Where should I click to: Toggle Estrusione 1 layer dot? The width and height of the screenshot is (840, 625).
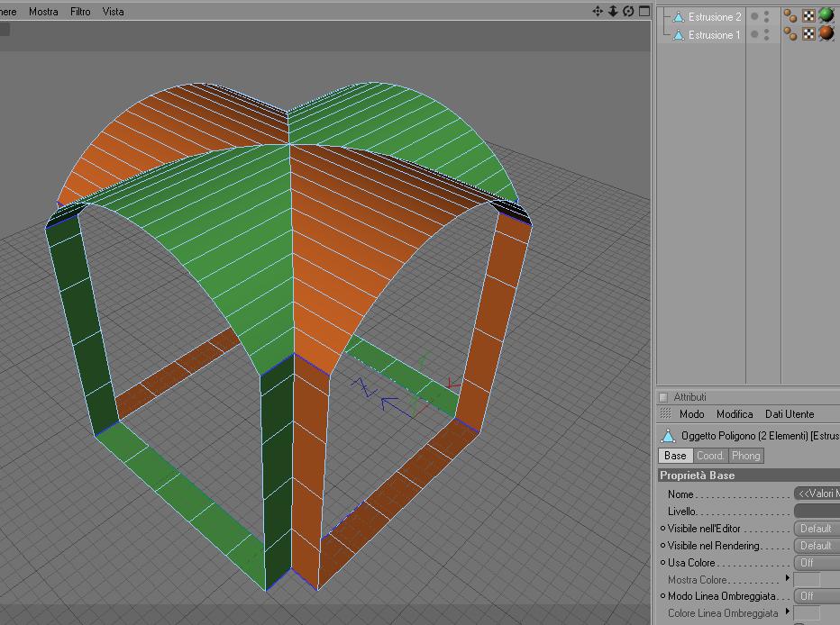(754, 35)
